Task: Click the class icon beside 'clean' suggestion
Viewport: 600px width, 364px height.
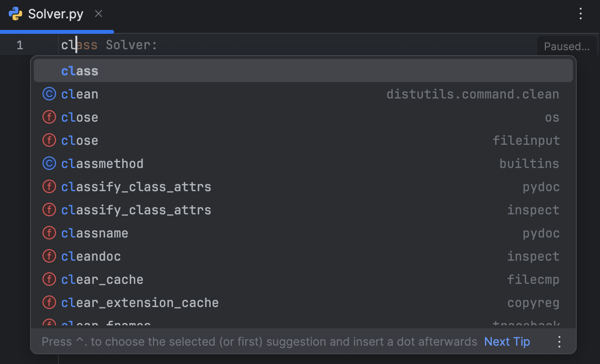Action: pos(49,94)
